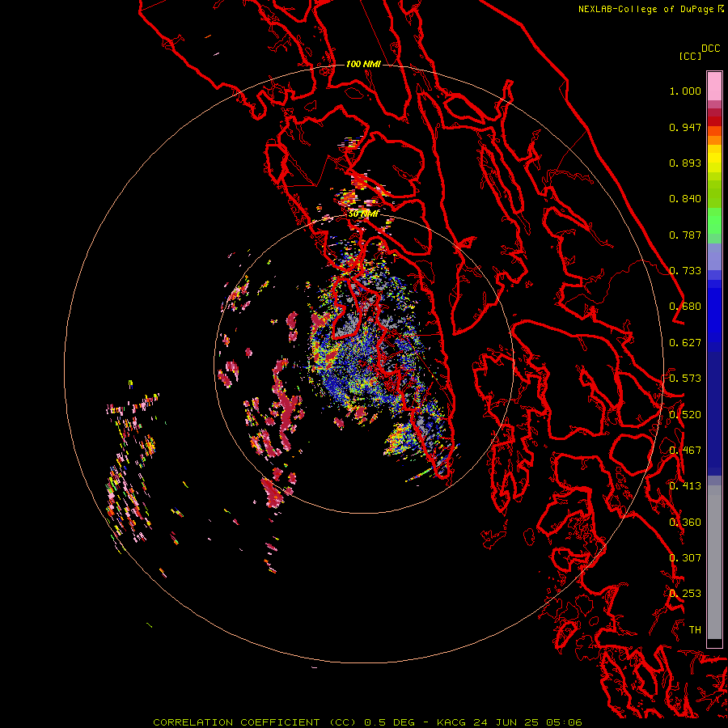Screen dimensions: 728x728
Task: Click the 1.000 value on color scale
Action: pos(685,91)
